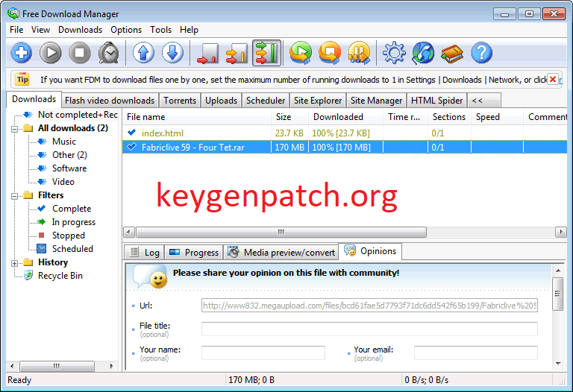Screen dimensions: 573x392
Task: Click the globe with phone dial-up icon
Action: (x=423, y=53)
